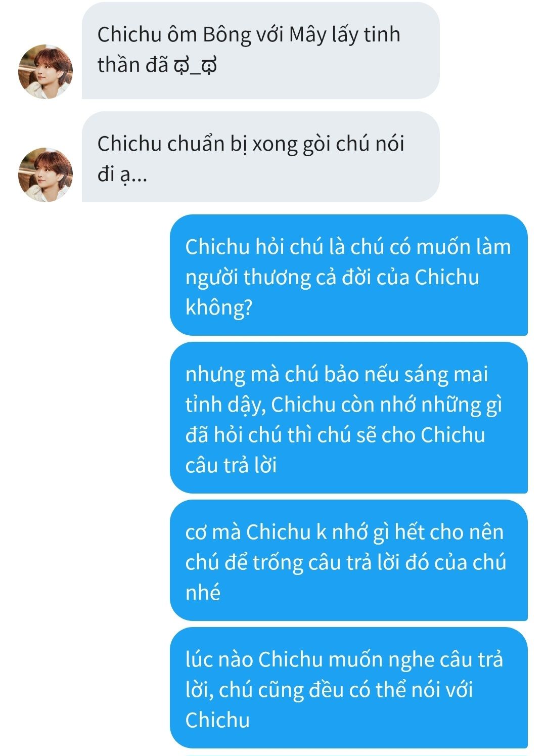Viewport: 546px width, 756px height.
Task: Tap blue bubble starting "lúc nào Chichu muốn nghe"
Action: pos(348,688)
